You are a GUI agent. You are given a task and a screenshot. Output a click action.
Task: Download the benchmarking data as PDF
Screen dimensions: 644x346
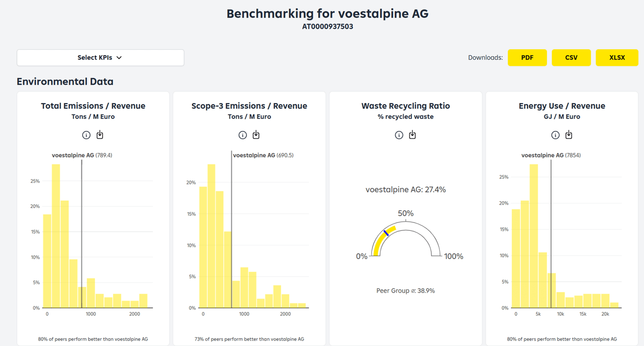click(x=527, y=58)
